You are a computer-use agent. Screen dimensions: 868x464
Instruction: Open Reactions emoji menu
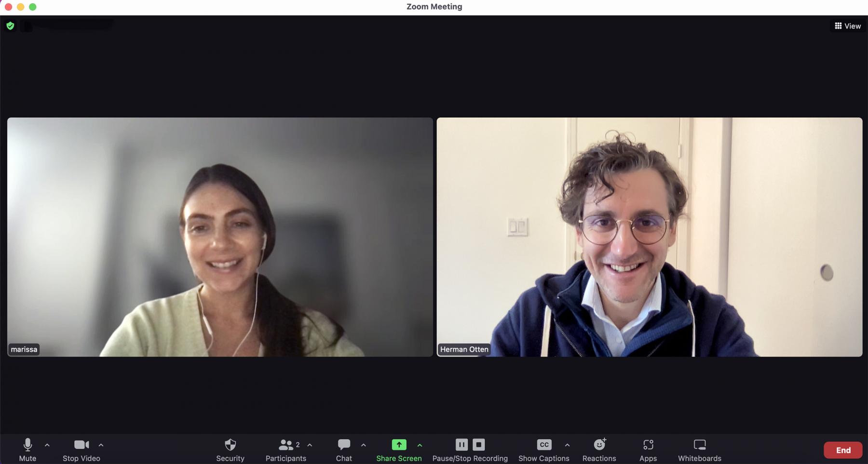599,450
